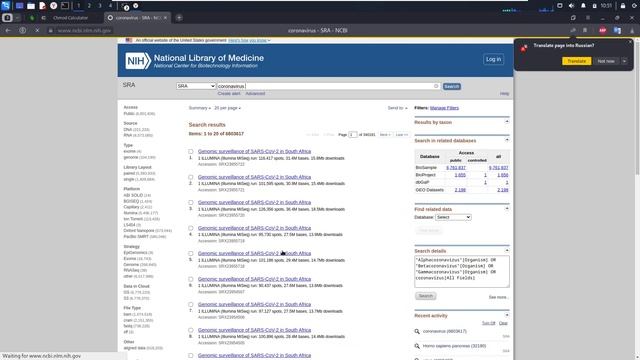
Task: Open notifications bell in system tray
Action: 583,6
